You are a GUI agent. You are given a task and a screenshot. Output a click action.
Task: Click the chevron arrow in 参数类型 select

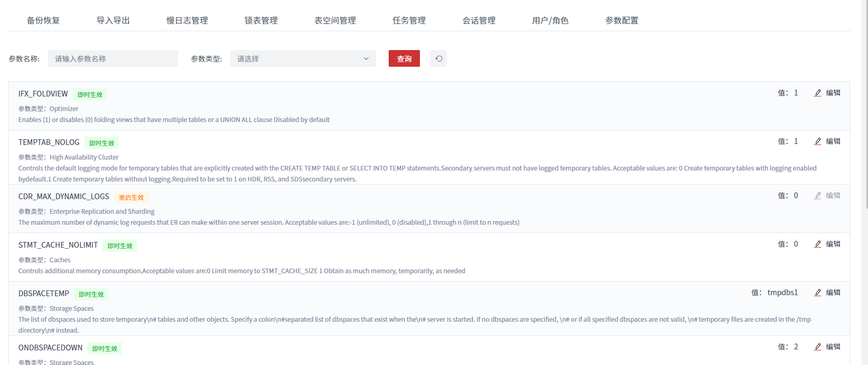click(366, 58)
